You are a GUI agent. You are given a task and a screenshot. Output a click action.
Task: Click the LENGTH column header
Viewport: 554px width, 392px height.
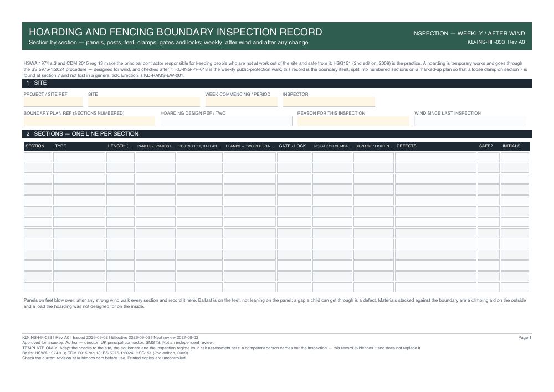point(120,146)
